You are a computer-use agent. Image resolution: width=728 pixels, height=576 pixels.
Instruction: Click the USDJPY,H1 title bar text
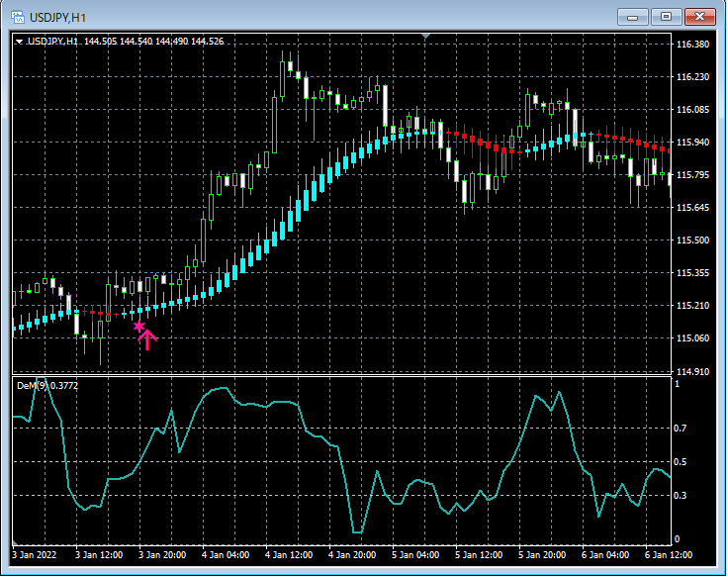point(58,17)
